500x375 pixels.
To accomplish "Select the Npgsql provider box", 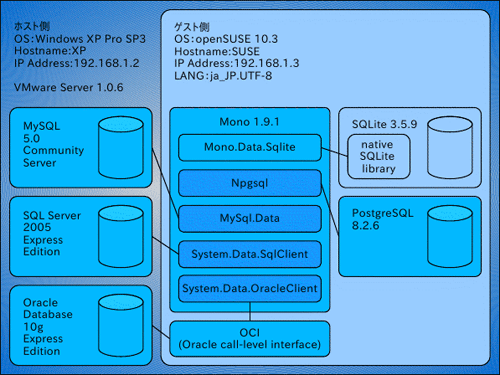I will [x=250, y=183].
